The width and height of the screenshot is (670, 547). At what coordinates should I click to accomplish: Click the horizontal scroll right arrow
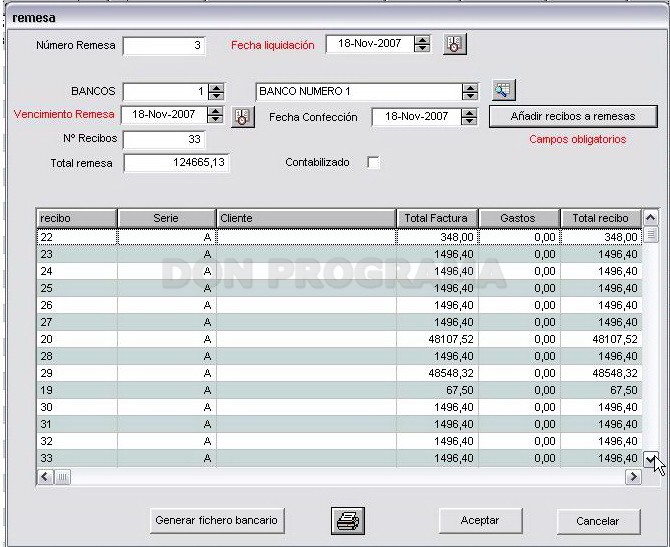coord(634,477)
